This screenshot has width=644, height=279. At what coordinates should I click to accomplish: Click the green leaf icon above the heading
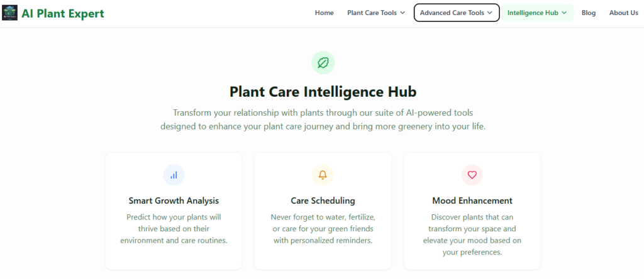tap(323, 62)
